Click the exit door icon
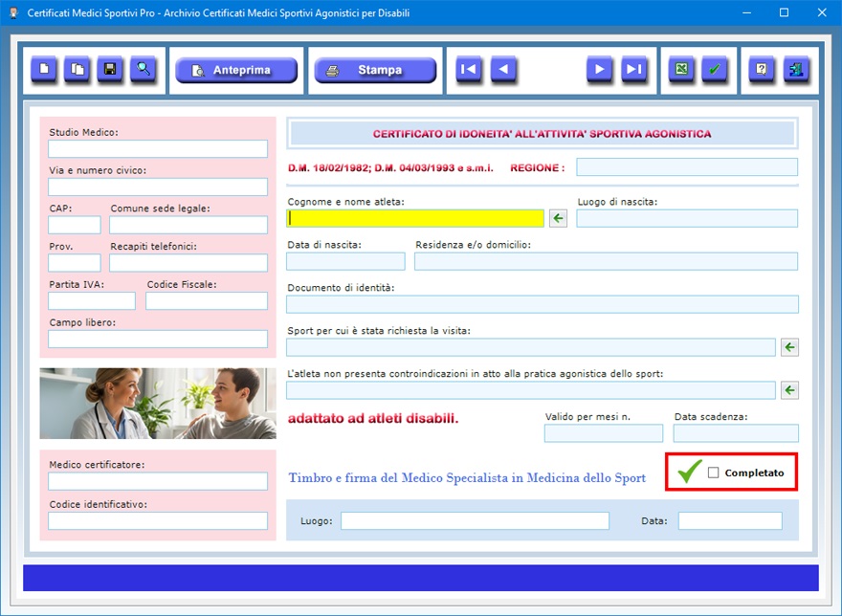The width and height of the screenshot is (842, 616). coord(795,70)
